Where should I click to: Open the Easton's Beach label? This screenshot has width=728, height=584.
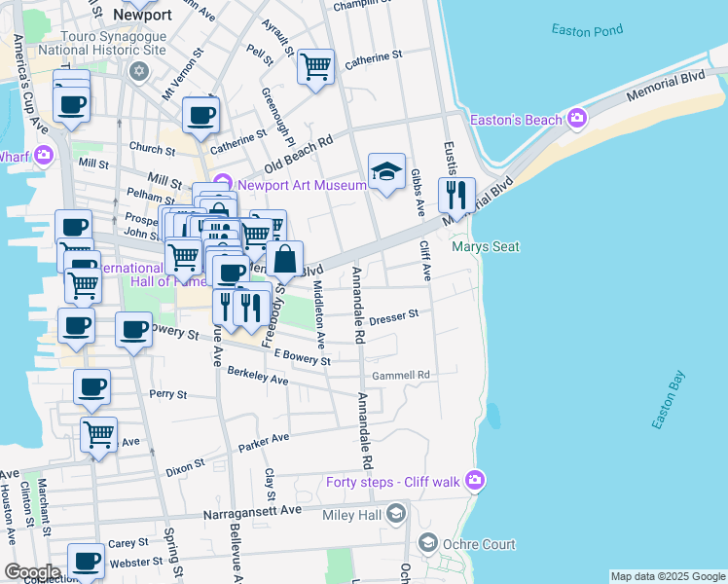pyautogui.click(x=516, y=121)
